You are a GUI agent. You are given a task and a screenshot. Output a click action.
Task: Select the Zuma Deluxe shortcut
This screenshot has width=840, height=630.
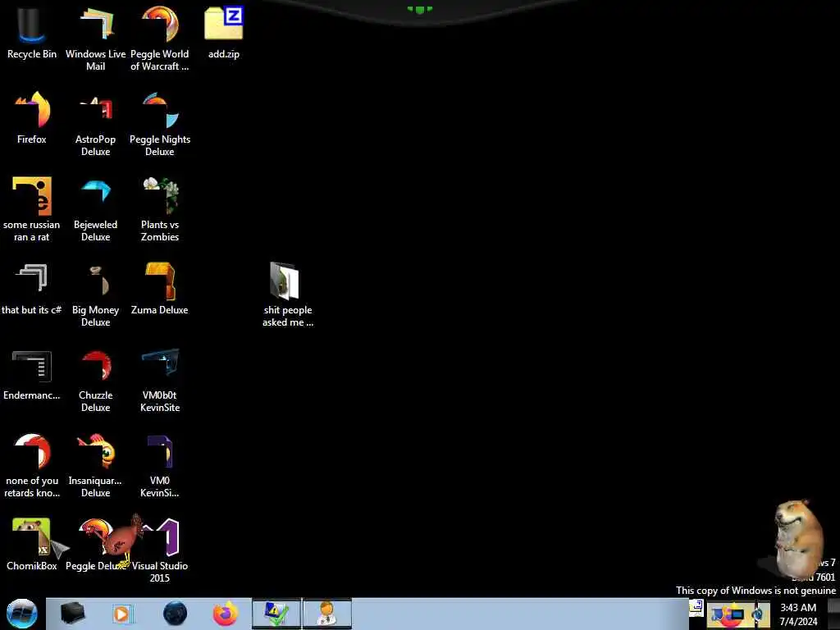tap(160, 288)
